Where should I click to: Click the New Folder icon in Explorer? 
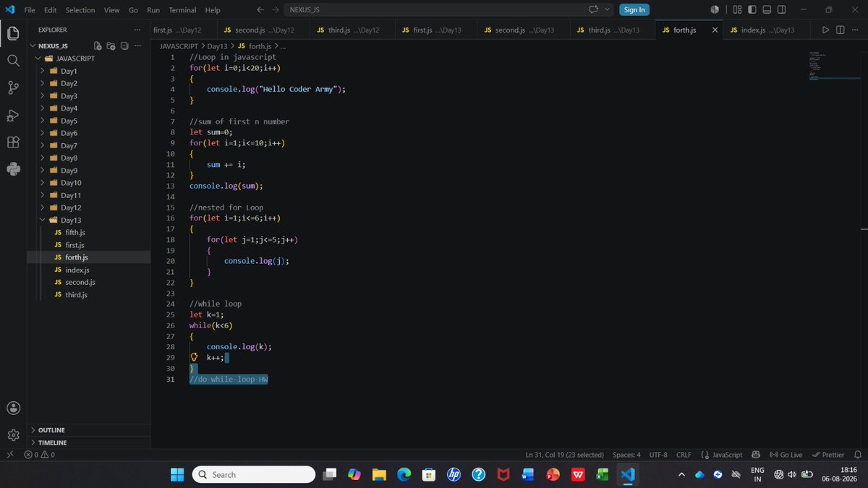click(111, 46)
